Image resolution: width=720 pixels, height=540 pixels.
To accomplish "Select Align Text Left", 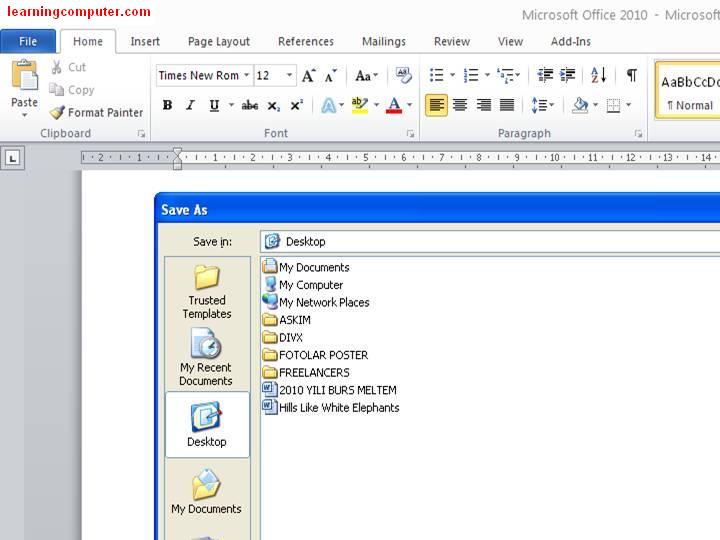I will (436, 105).
